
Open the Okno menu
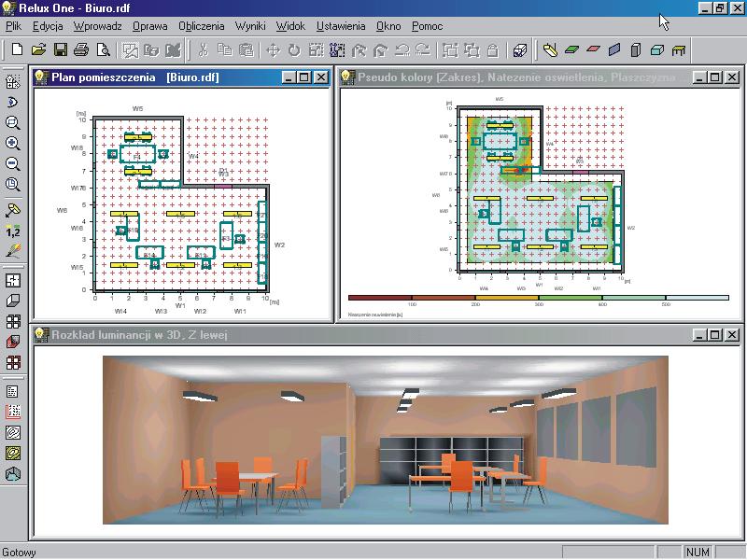tap(388, 26)
